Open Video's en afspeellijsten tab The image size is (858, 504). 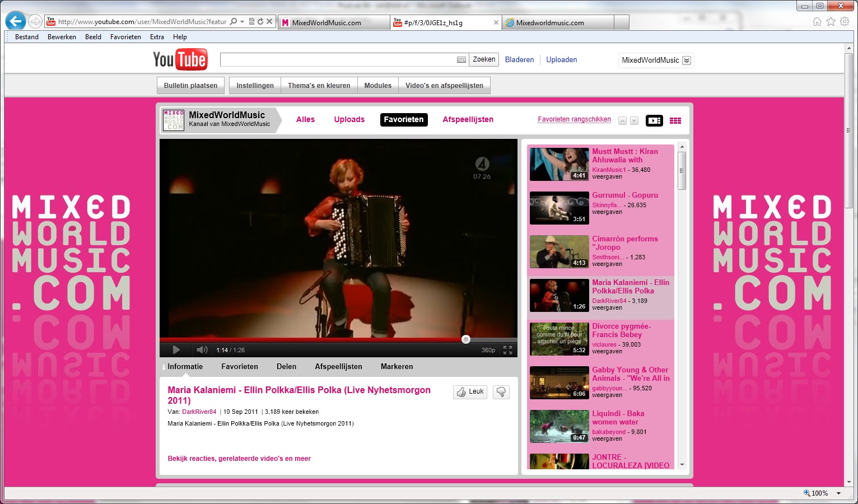point(444,86)
